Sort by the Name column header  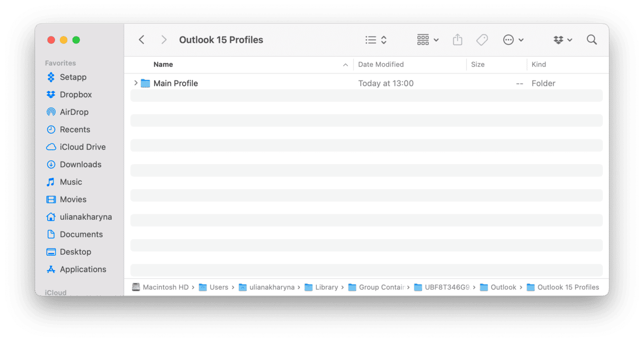163,65
